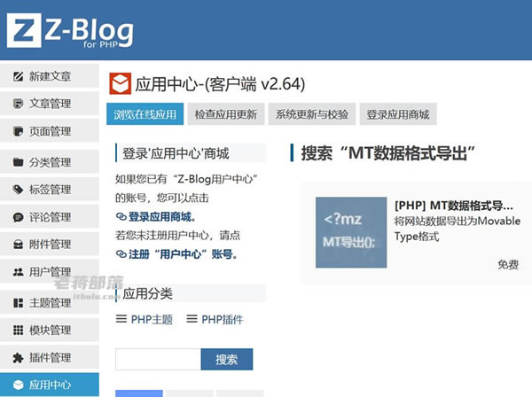Click the 将网站数据导出为Movable Type格式 description
This screenshot has width=532, height=397.
457,229
